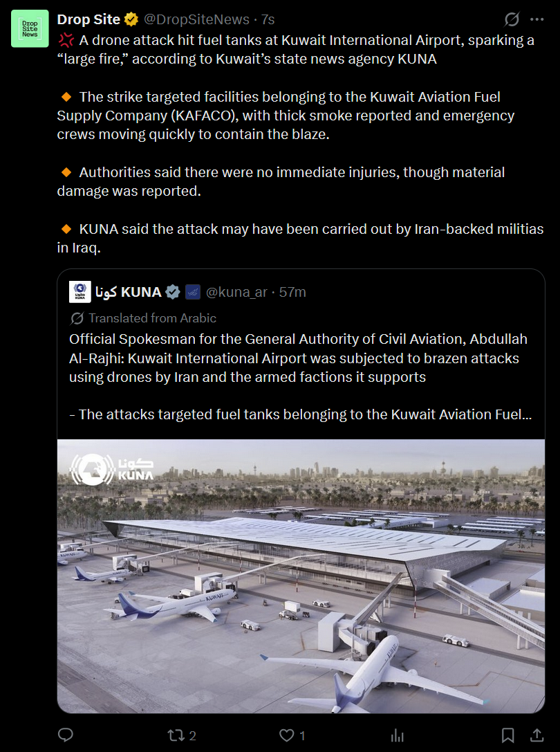Toggle the Translated from Arabic label
The height and width of the screenshot is (752, 560).
tap(143, 318)
